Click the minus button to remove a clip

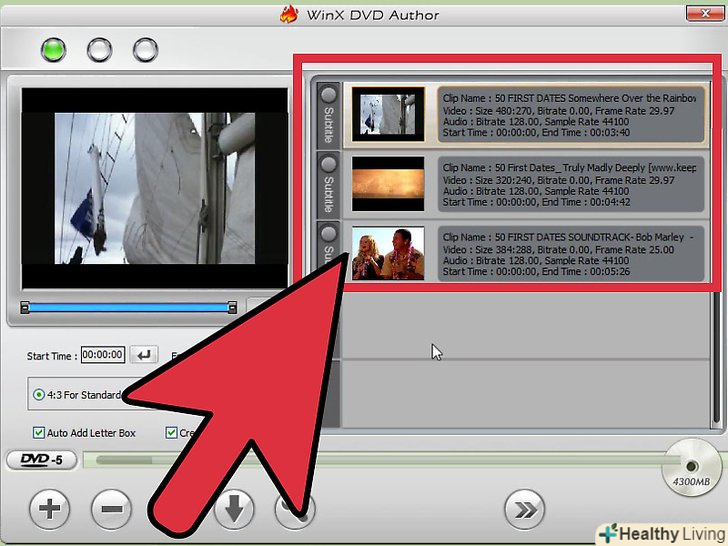(x=111, y=510)
